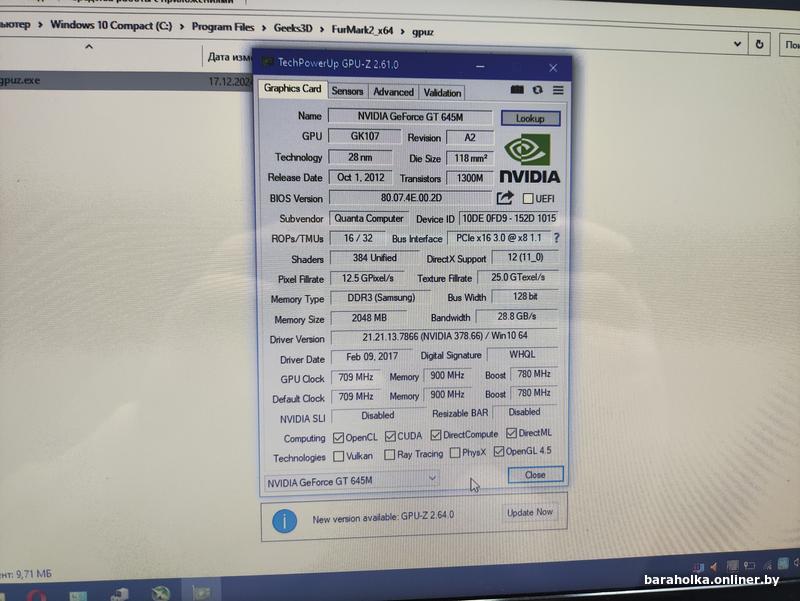This screenshot has width=800, height=601.
Task: Click the Pixel Fillrate value 12.5 GPixel/s
Action: 368,278
